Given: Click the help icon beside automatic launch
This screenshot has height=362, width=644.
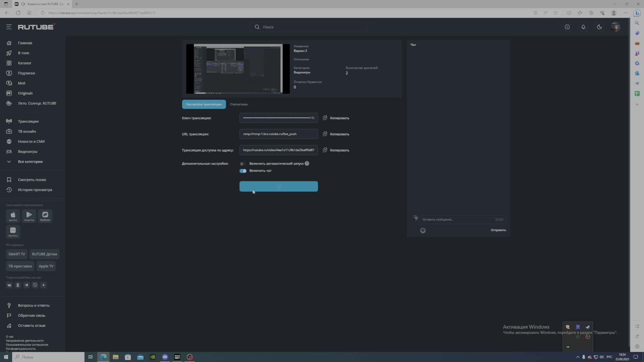Looking at the screenshot, I should 307,164.
